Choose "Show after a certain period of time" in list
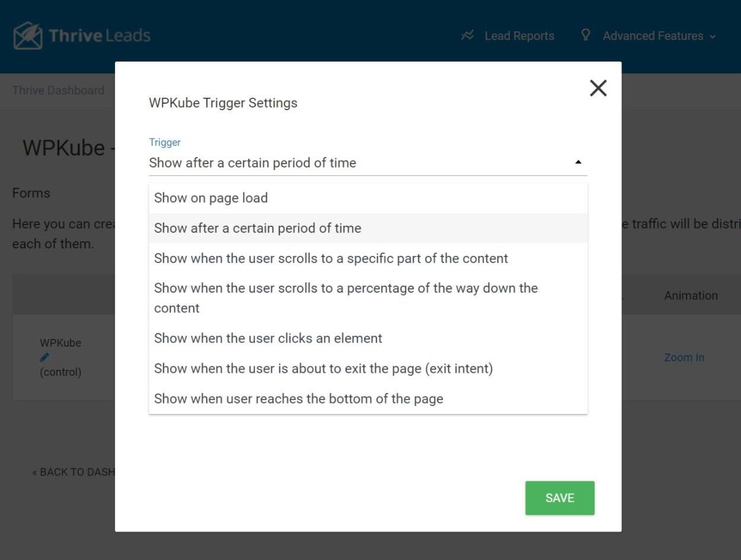 point(368,228)
